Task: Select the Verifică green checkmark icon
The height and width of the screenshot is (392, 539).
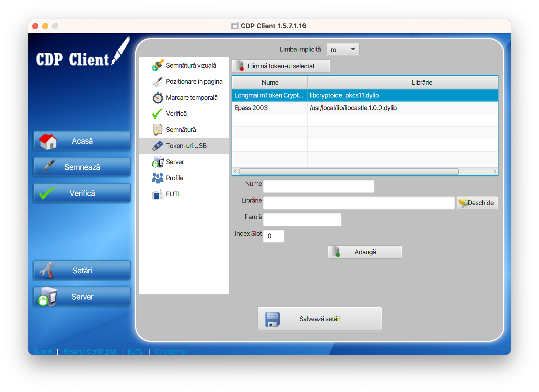Action: [x=157, y=114]
